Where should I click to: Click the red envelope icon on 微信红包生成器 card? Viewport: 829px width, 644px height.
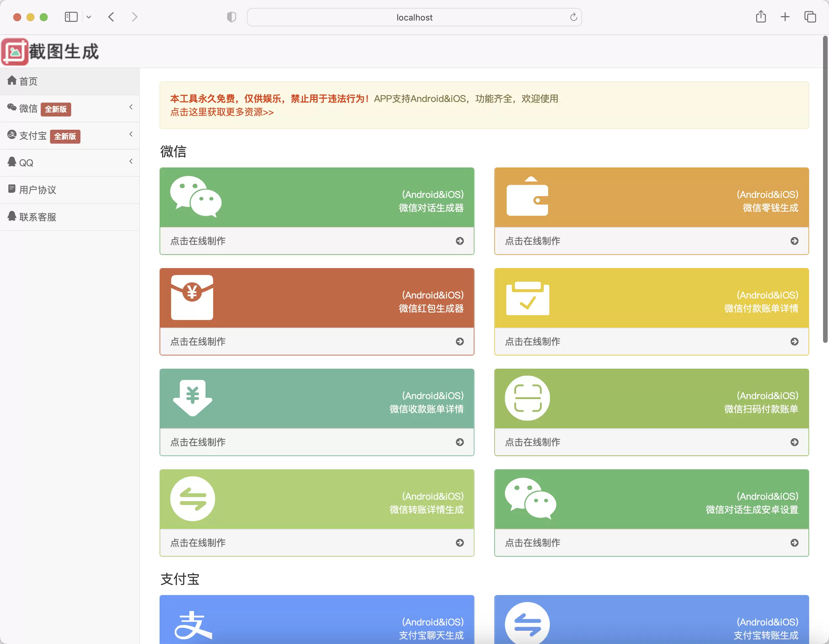point(192,297)
